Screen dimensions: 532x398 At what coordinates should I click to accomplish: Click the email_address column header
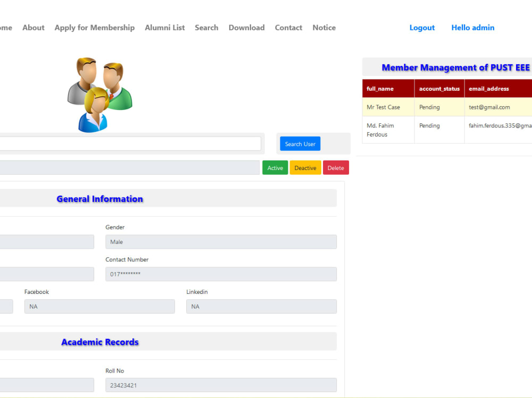point(498,89)
